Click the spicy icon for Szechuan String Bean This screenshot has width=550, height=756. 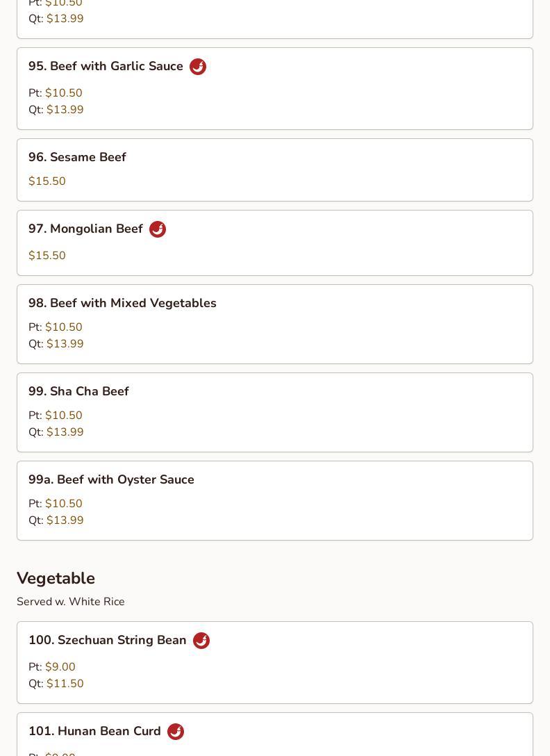(201, 640)
